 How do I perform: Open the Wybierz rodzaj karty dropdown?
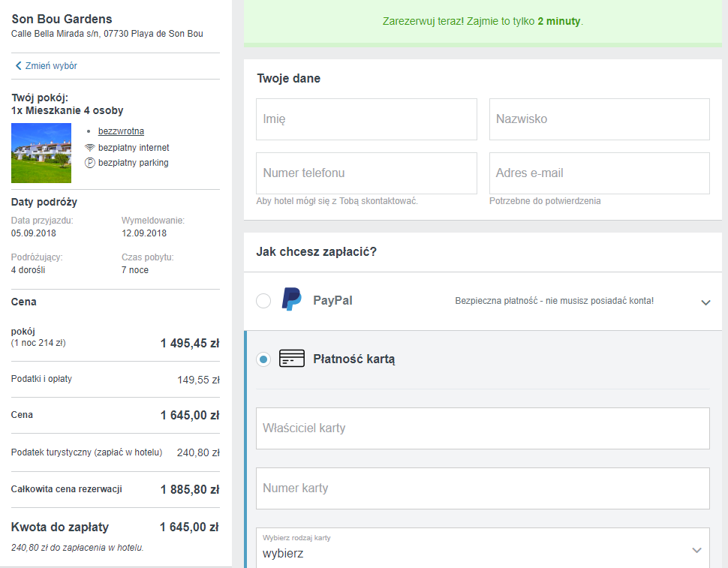483,548
